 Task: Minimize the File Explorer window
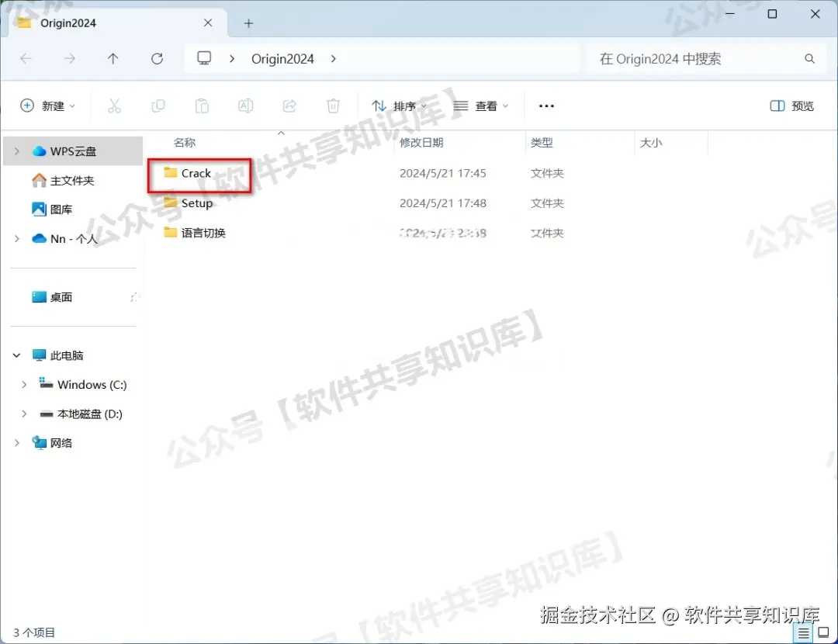coord(730,14)
